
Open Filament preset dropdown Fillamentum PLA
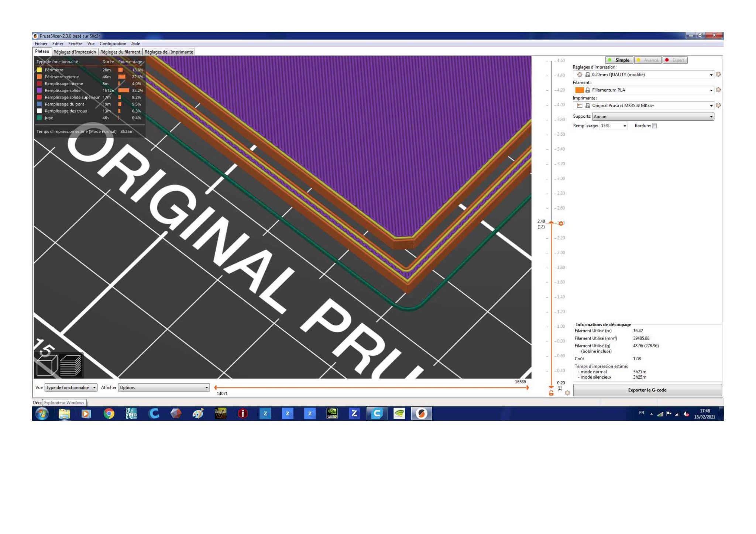click(x=644, y=90)
